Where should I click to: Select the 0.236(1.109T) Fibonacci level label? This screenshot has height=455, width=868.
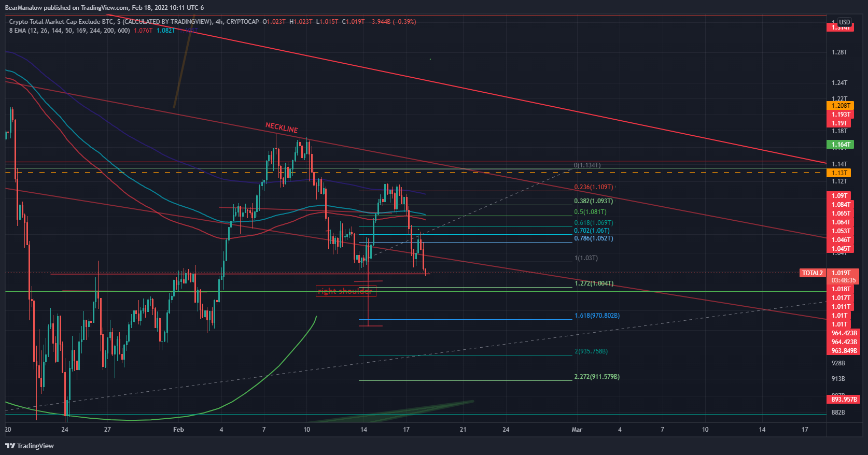click(x=593, y=187)
